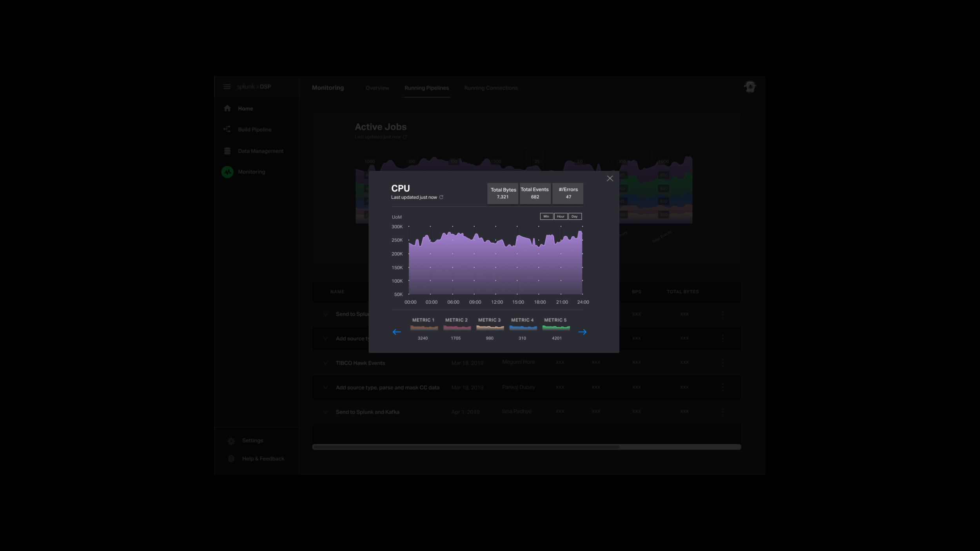The width and height of the screenshot is (980, 551).
Task: Close the CPU popup dialog
Action: pyautogui.click(x=610, y=178)
